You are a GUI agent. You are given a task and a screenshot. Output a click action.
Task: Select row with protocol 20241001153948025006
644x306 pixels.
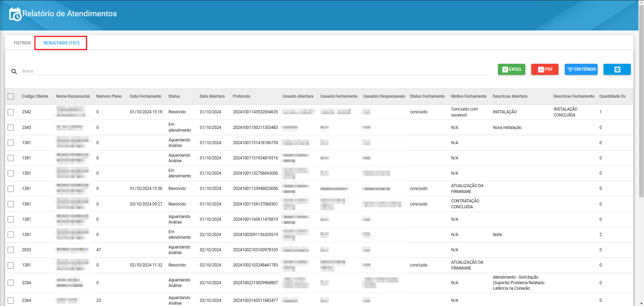tap(11, 189)
